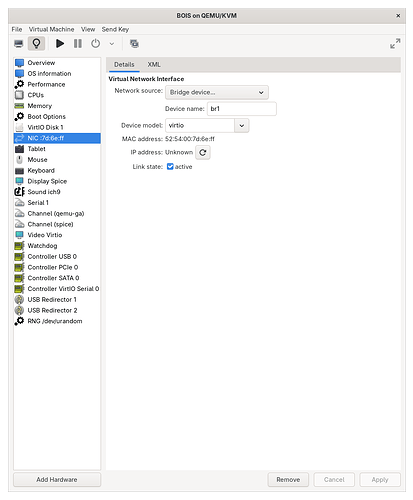Select USB Redirector 1
This screenshot has width=413, height=500.
click(57, 299)
